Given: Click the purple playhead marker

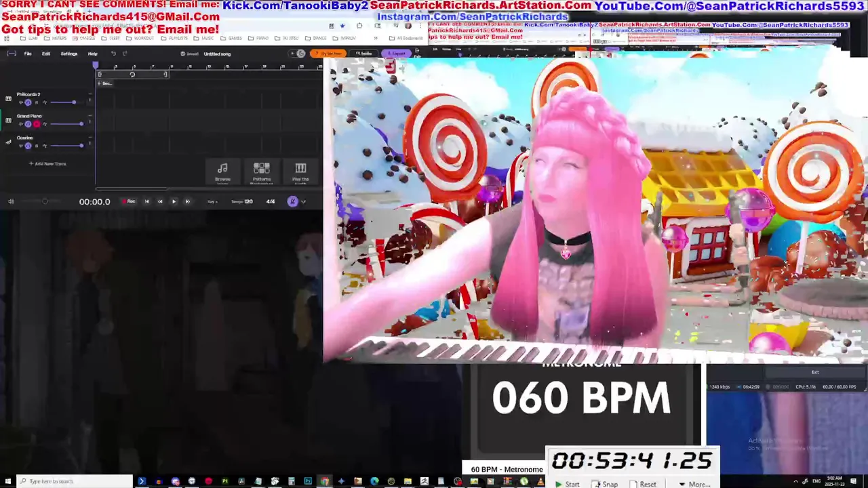Looking at the screenshot, I should click(96, 66).
